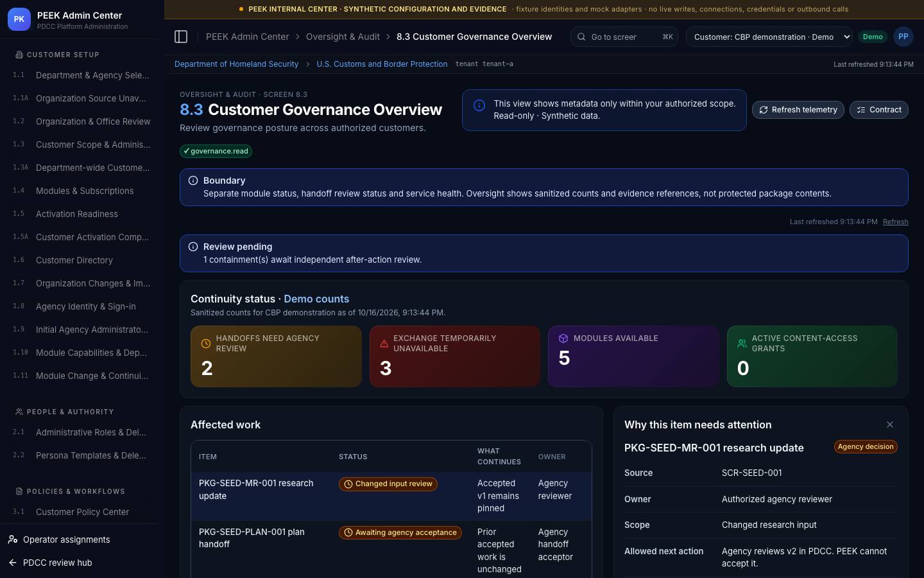
Task: Open the Customer CBP demonstration dropdown
Action: point(769,37)
